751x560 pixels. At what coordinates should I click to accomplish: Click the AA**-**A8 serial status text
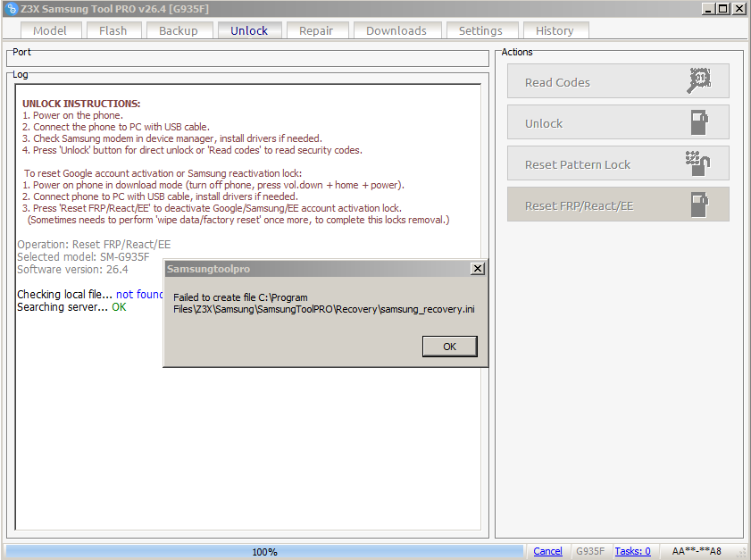[696, 551]
